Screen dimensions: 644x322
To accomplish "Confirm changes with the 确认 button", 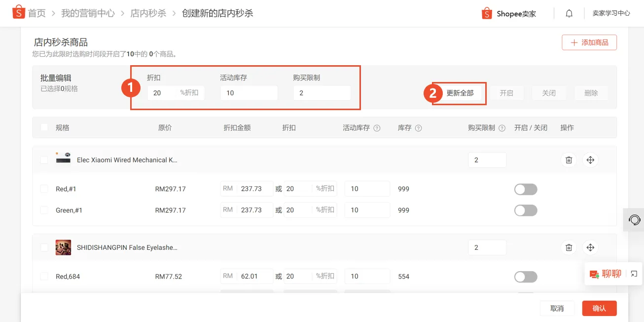I will click(599, 308).
